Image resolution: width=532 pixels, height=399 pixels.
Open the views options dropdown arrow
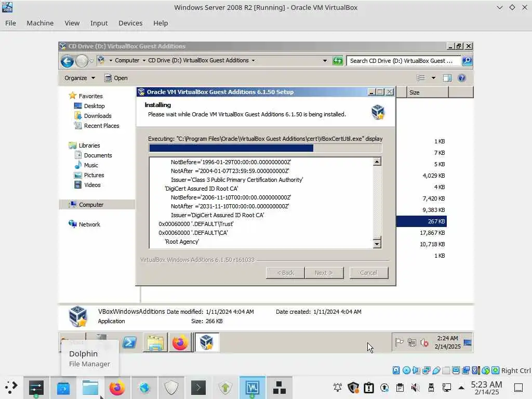click(x=433, y=78)
